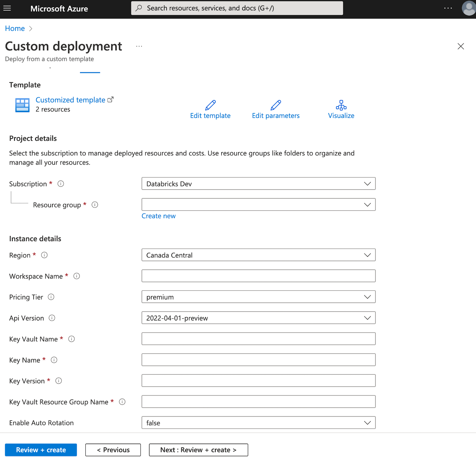Click the Review + create button
Viewport: 476px width, 457px height.
tap(41, 450)
